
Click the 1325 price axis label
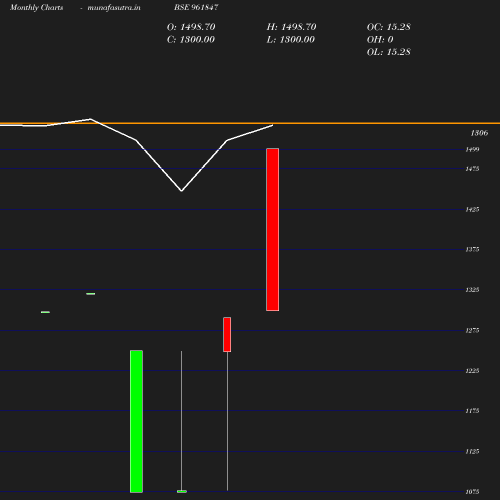pyautogui.click(x=472, y=290)
